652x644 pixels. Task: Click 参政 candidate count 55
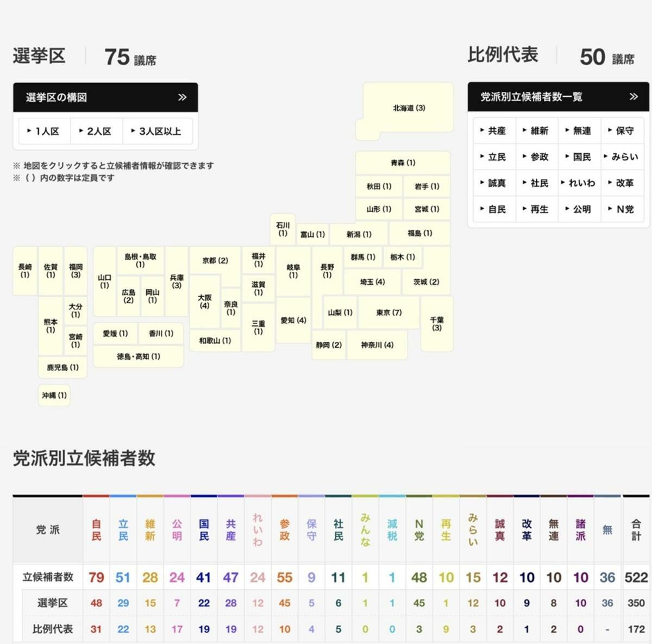(285, 577)
